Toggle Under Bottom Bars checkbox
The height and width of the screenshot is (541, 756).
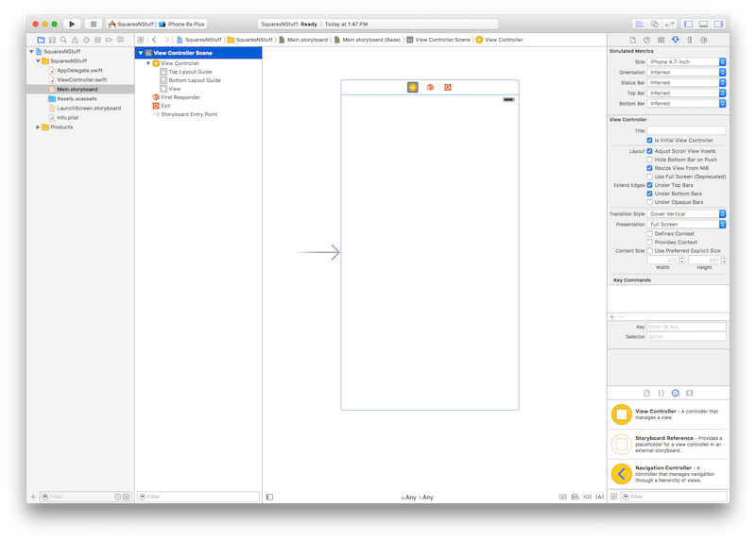pos(649,194)
